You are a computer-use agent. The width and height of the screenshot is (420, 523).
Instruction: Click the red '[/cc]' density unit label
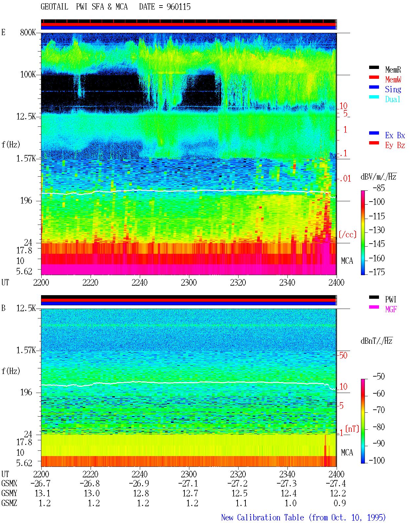point(347,234)
